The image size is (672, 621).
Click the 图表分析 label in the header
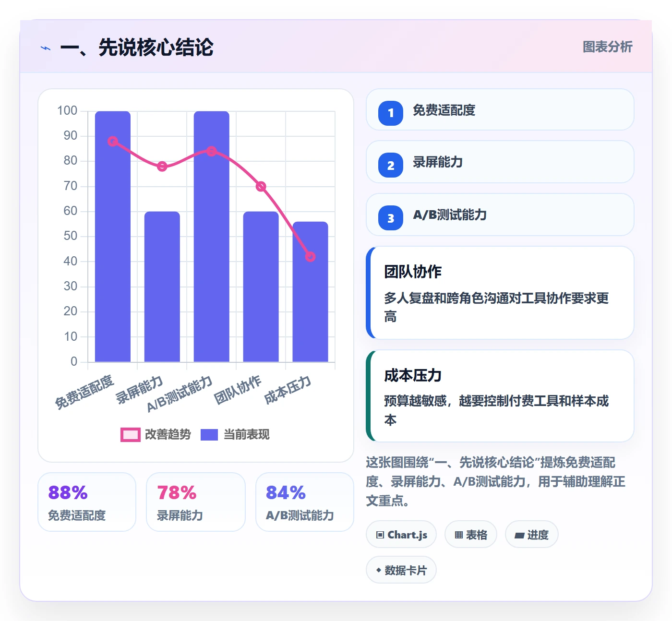(x=607, y=47)
